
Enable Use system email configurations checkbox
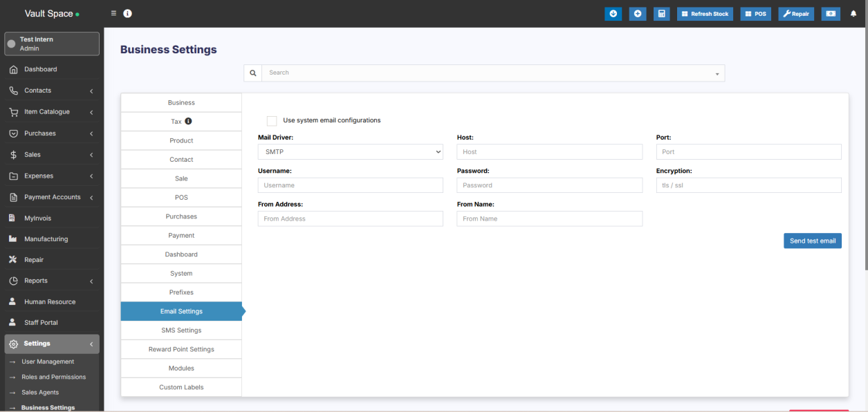coord(272,120)
